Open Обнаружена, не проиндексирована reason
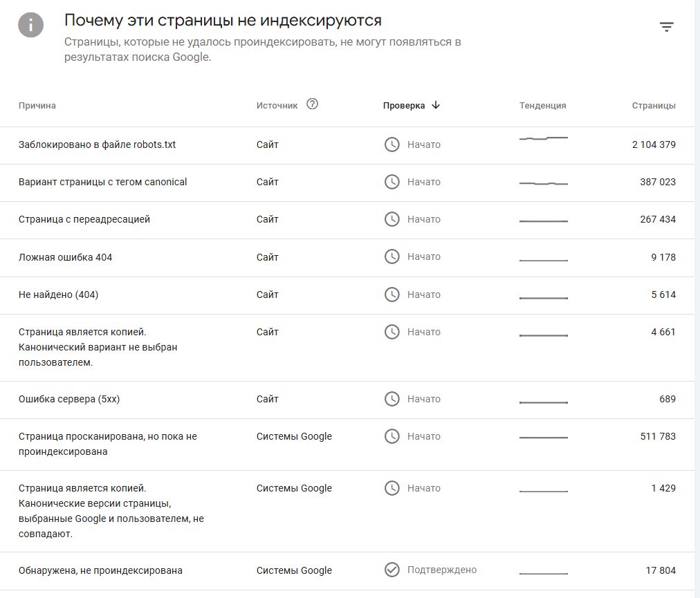700x598 pixels. coord(100,570)
